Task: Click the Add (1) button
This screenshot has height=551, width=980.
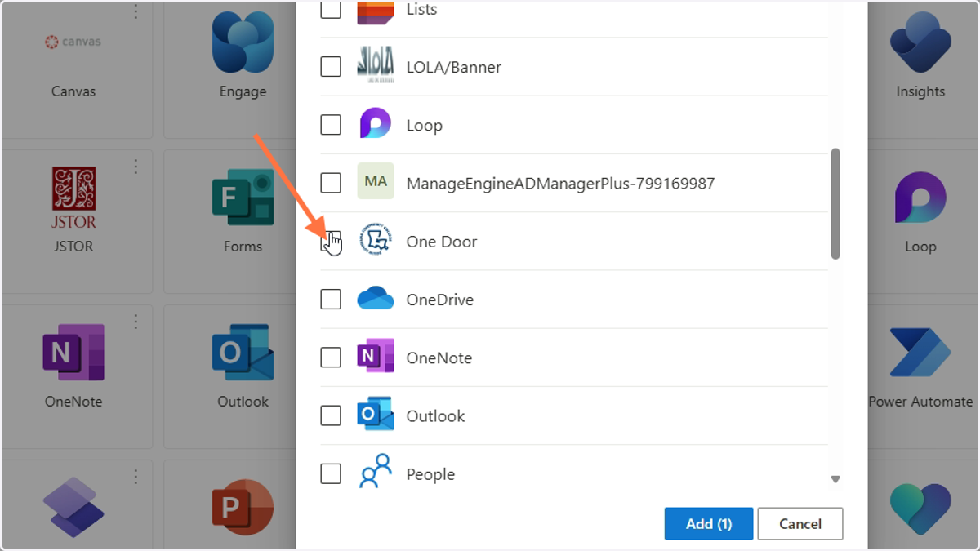Action: pyautogui.click(x=709, y=523)
